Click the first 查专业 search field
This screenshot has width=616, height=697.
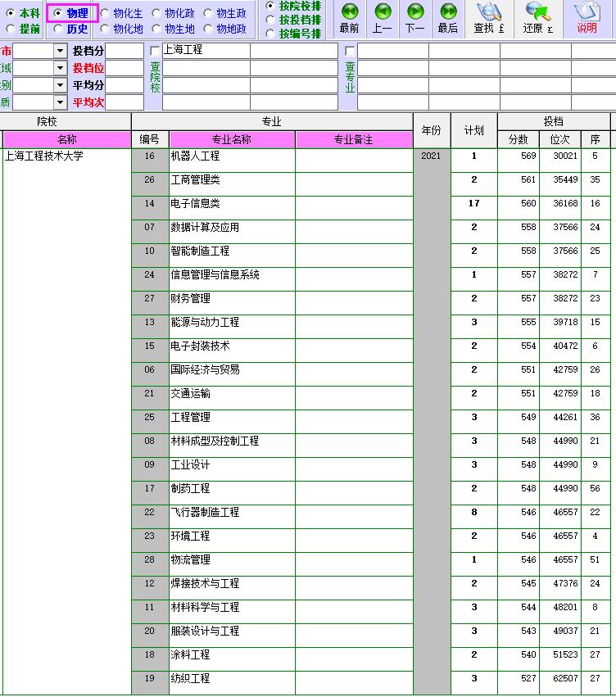click(393, 51)
